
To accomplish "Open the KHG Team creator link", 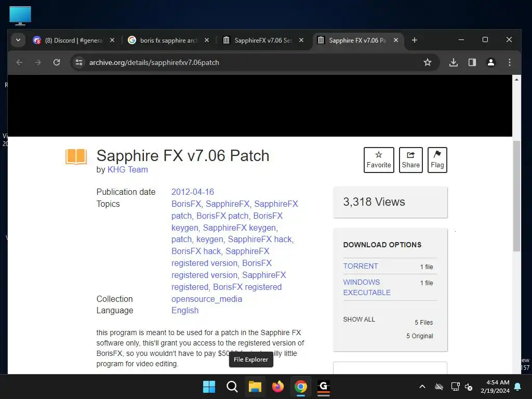I will point(128,170).
